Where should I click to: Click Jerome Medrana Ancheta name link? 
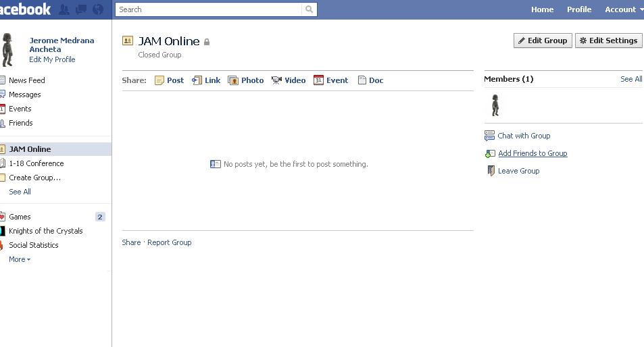(61, 45)
